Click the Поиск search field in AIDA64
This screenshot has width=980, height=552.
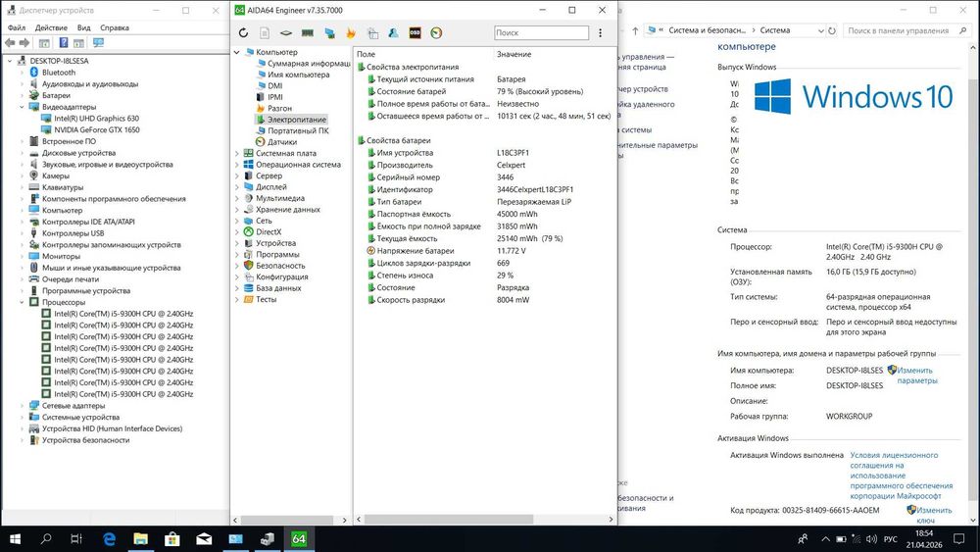tap(541, 32)
